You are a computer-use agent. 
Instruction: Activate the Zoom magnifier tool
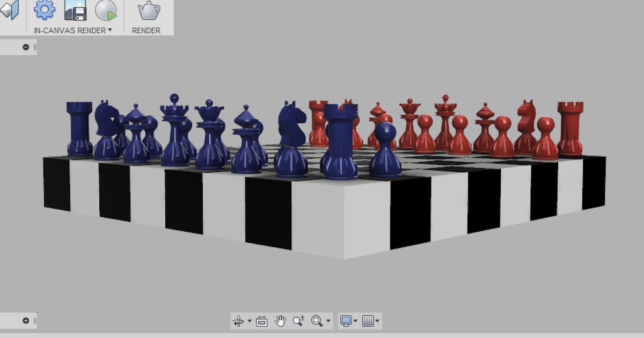pyautogui.click(x=297, y=320)
